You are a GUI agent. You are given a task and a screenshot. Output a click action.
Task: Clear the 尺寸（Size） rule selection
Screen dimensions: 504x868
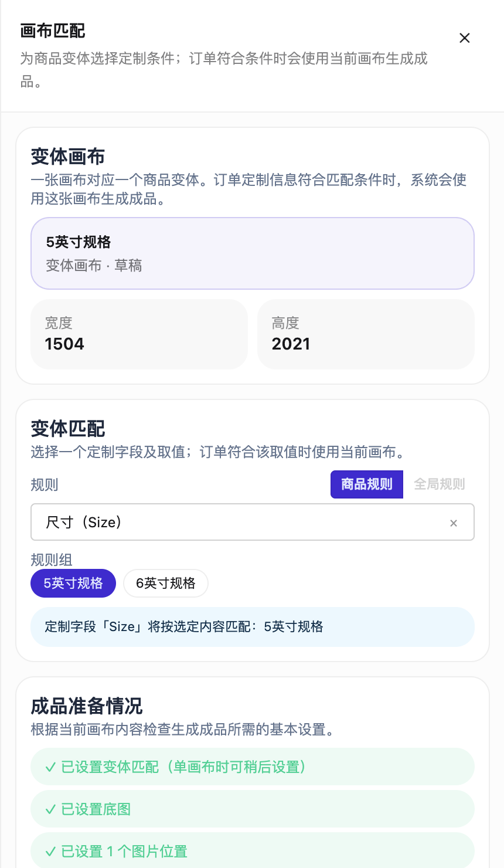coord(454,523)
